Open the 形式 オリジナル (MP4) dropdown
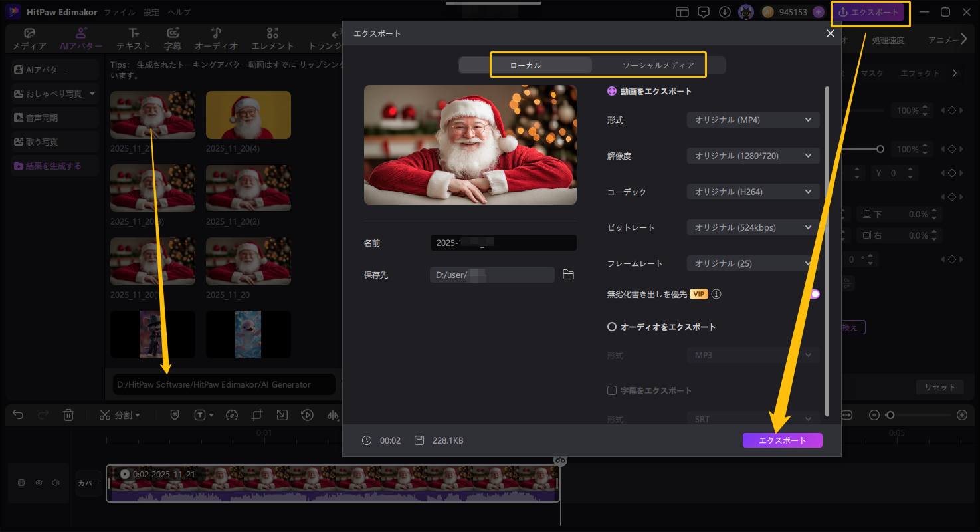 click(x=753, y=120)
